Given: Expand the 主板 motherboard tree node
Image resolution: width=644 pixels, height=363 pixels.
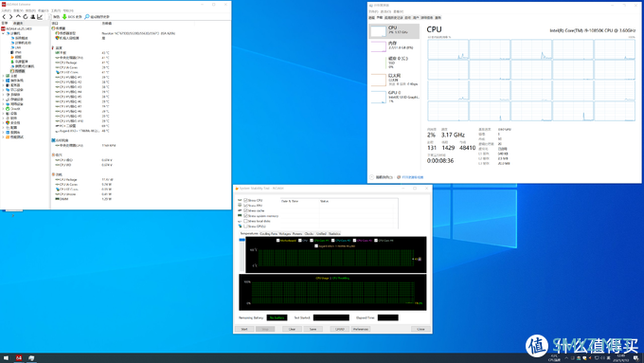Looking at the screenshot, I should point(3,76).
